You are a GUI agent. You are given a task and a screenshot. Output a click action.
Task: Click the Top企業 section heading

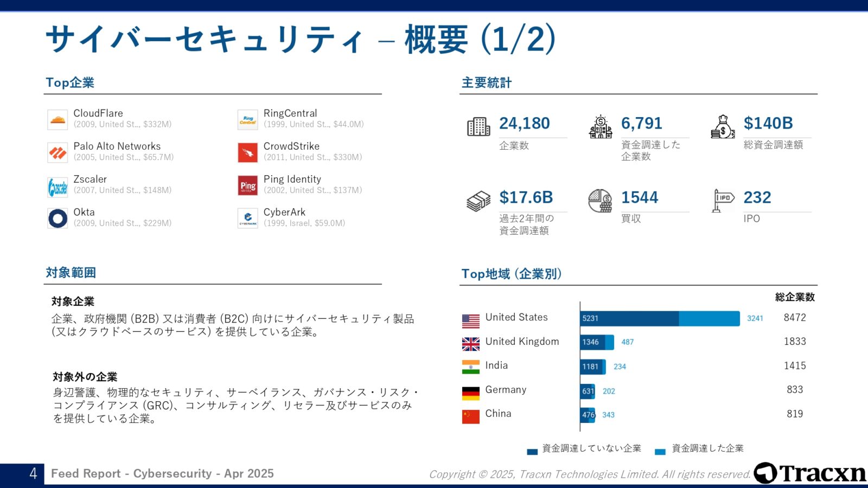[70, 82]
